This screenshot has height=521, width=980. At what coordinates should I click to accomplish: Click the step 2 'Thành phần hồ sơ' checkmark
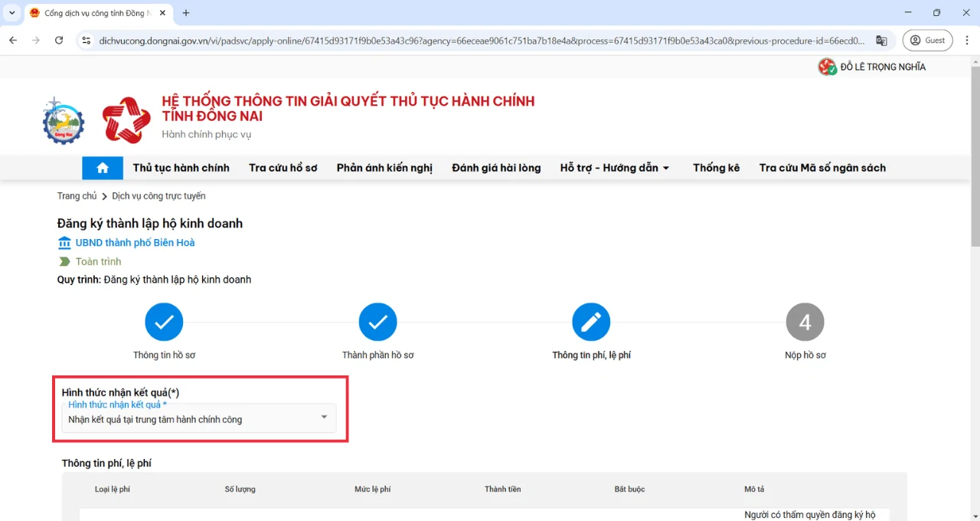pos(377,323)
